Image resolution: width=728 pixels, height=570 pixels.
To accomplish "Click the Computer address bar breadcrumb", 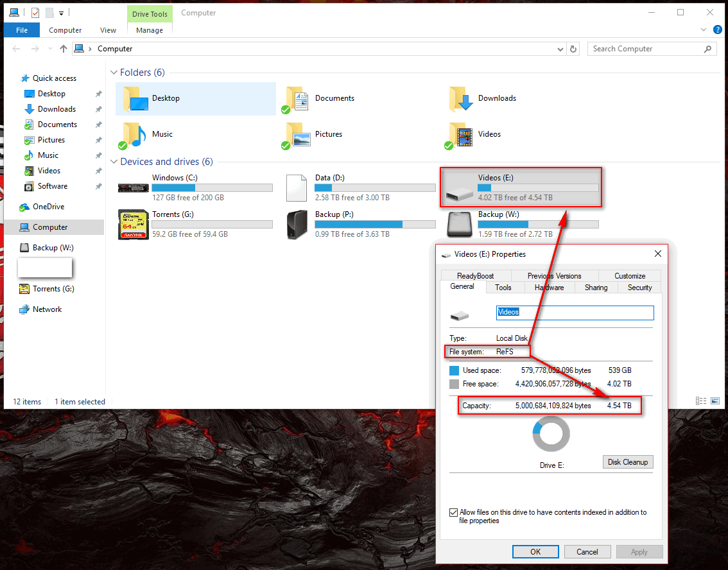I will [x=115, y=49].
